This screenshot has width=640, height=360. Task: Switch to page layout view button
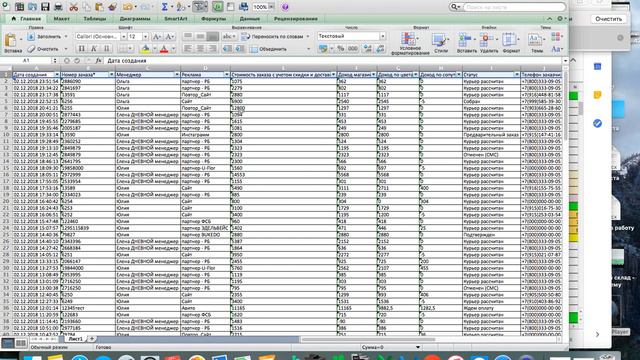(21, 343)
